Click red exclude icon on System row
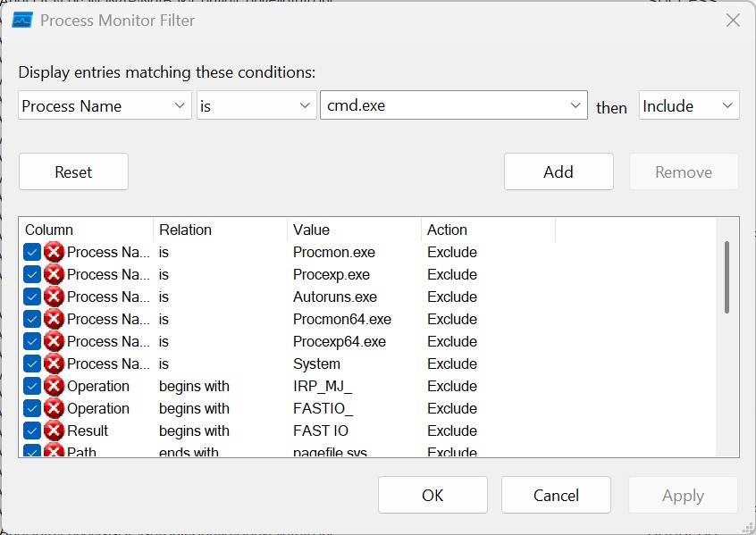Image resolution: width=756 pixels, height=535 pixels. (x=54, y=364)
